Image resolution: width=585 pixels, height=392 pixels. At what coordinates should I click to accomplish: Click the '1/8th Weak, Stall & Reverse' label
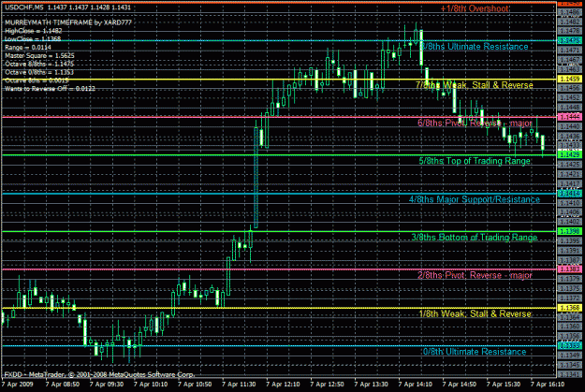(475, 314)
